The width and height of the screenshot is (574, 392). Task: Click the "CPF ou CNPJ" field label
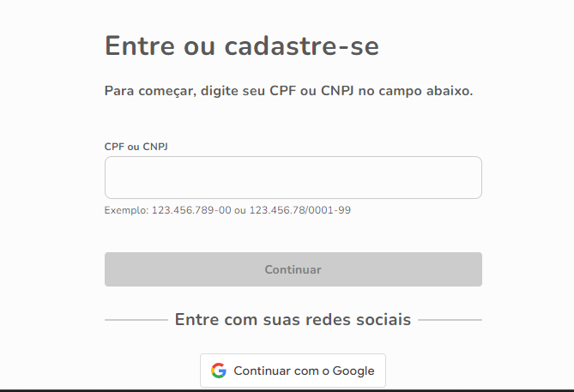136,147
